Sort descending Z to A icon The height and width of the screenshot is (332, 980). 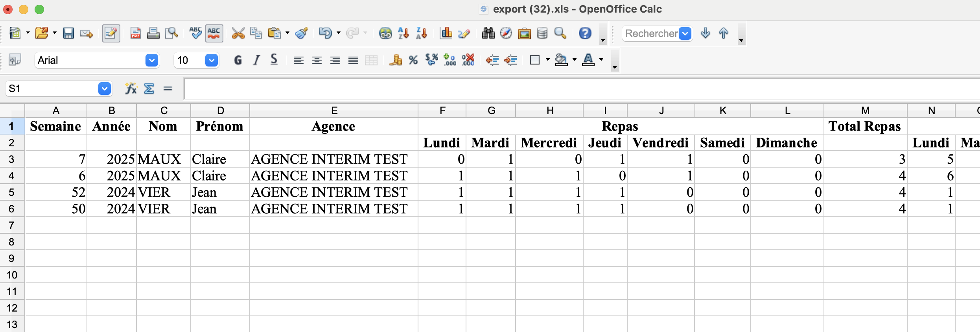(x=422, y=33)
